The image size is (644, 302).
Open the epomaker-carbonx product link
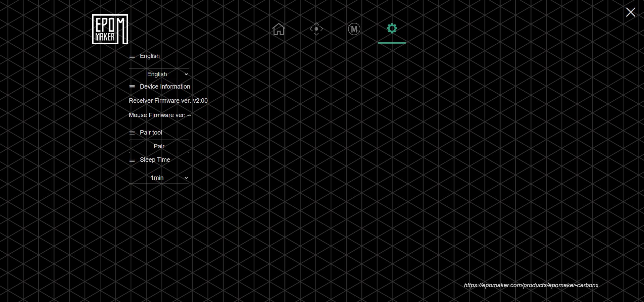pos(531,285)
